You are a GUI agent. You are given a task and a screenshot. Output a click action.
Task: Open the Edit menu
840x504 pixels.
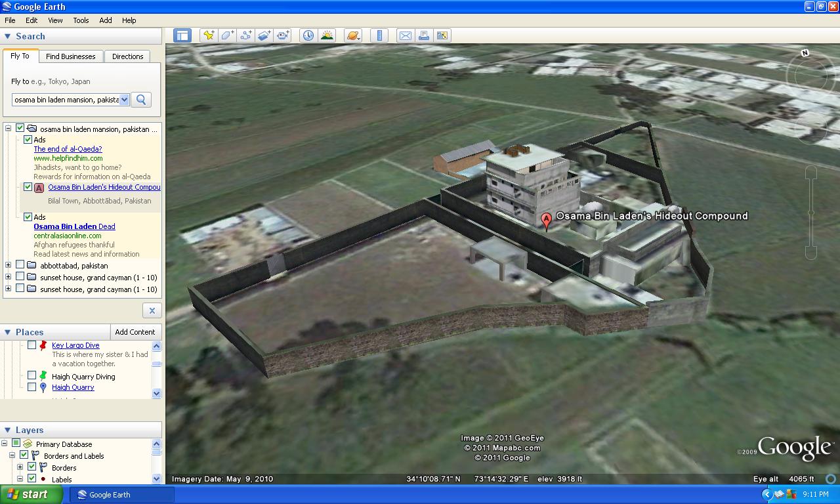[31, 20]
